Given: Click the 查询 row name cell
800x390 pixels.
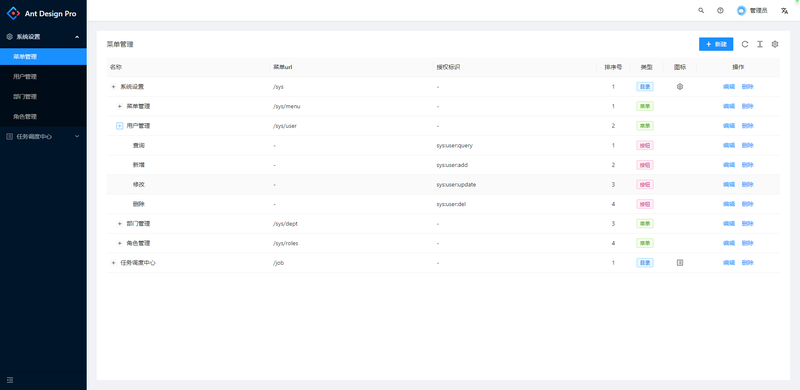Looking at the screenshot, I should [188, 145].
